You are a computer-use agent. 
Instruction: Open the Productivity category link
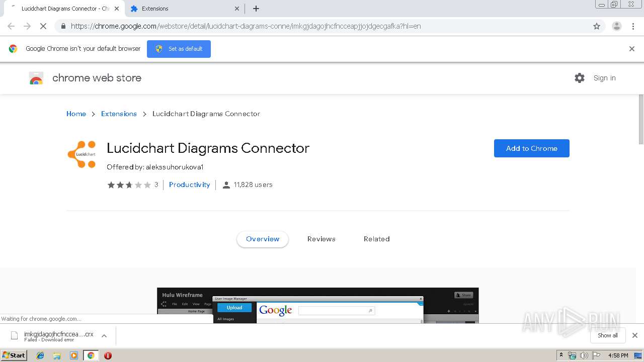click(189, 185)
